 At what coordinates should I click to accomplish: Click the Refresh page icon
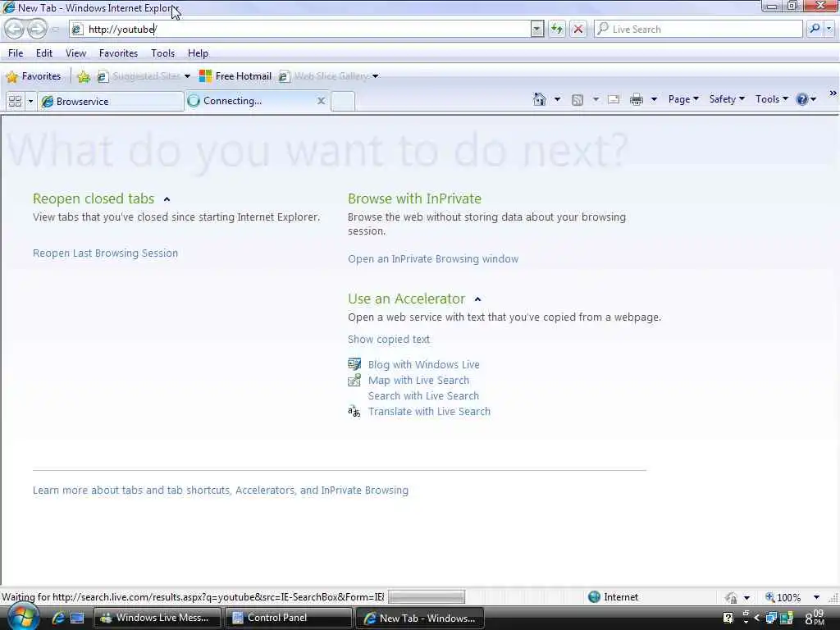click(557, 29)
